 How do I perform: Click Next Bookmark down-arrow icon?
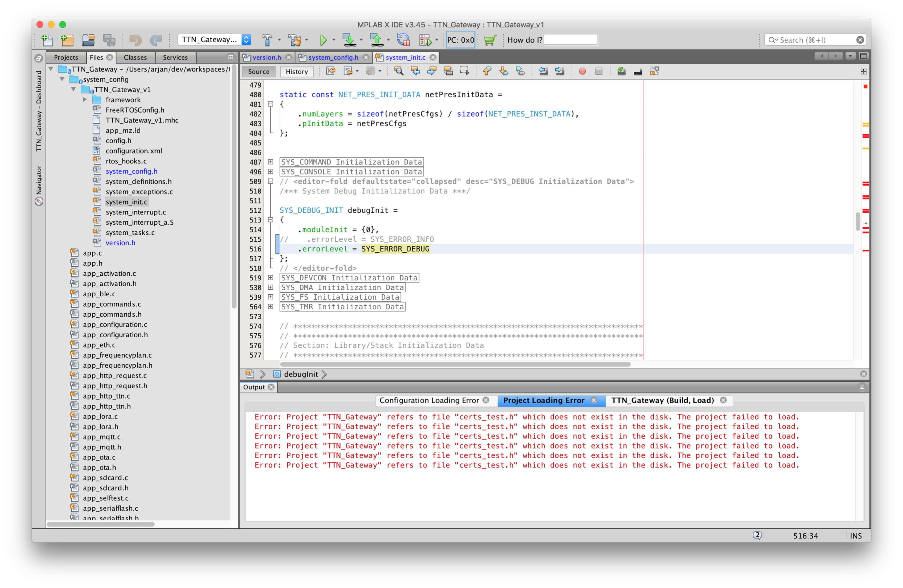pyautogui.click(x=504, y=71)
